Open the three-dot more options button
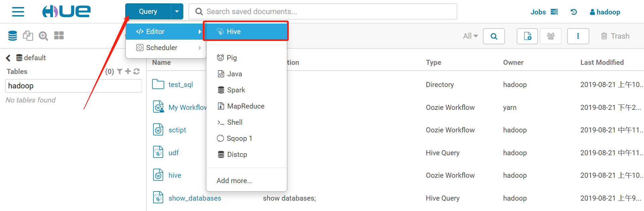644x211 pixels. click(x=578, y=36)
